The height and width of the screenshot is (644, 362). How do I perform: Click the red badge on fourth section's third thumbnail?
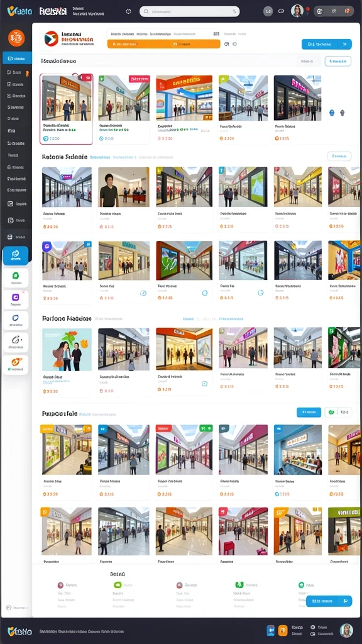point(163,428)
